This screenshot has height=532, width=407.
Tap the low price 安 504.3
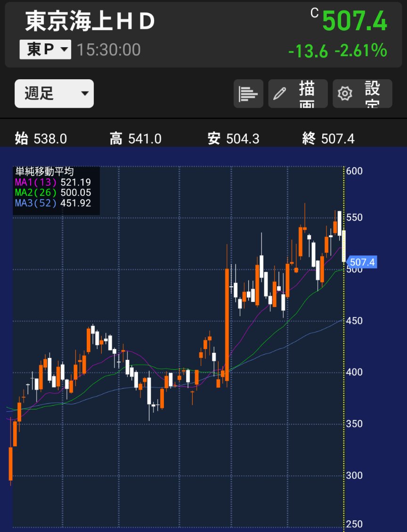point(234,139)
